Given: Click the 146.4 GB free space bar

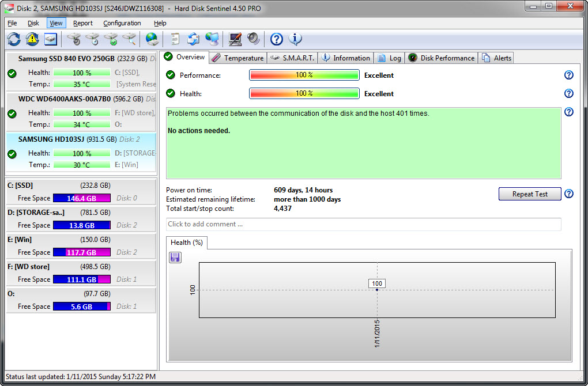Looking at the screenshot, I should tap(82, 198).
